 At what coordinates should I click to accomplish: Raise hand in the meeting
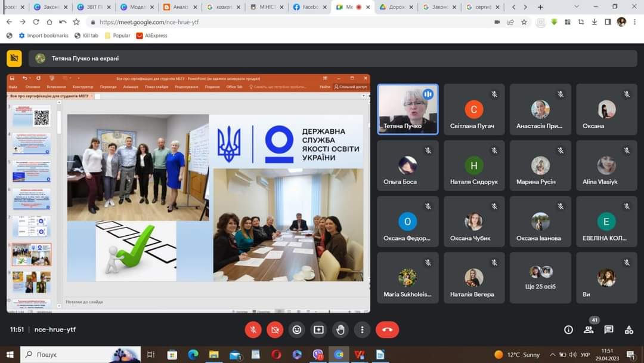tap(340, 330)
